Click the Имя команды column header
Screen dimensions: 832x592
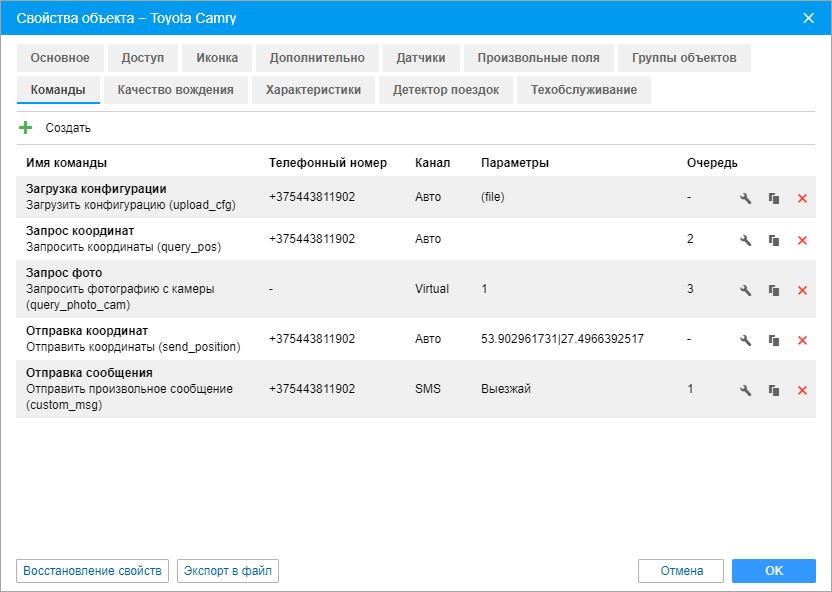click(x=66, y=163)
